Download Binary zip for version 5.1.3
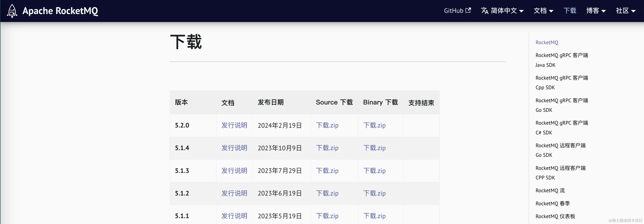644x224 pixels. [375, 171]
